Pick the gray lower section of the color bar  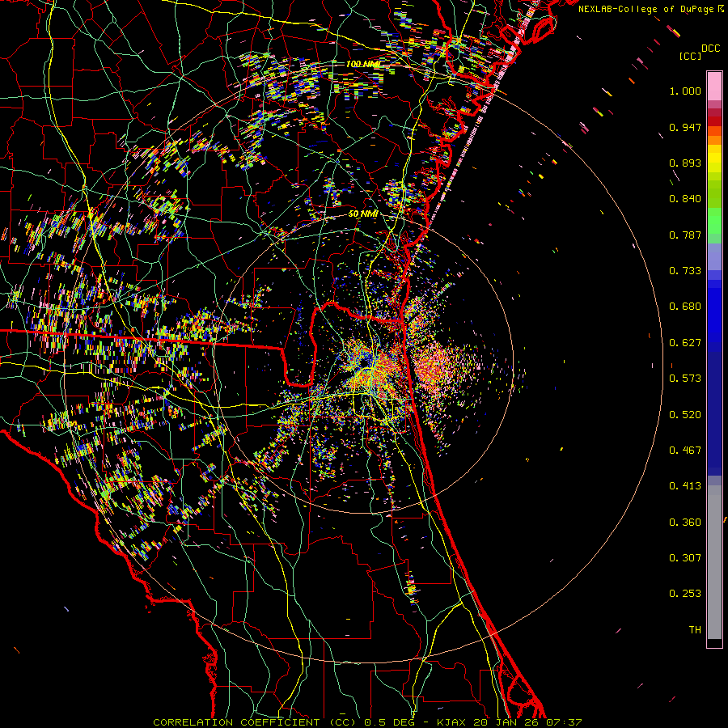pyautogui.click(x=714, y=558)
